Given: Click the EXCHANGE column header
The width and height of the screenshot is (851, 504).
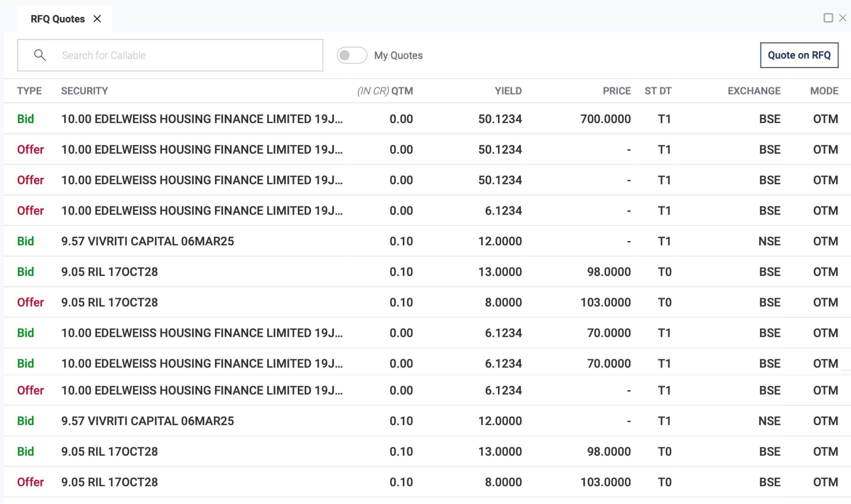Looking at the screenshot, I should (x=754, y=91).
